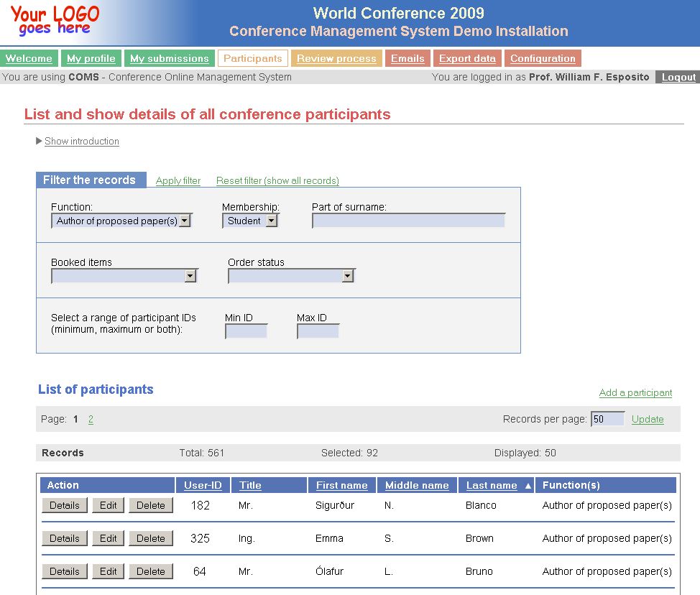Click Update records per page link

coord(648,419)
